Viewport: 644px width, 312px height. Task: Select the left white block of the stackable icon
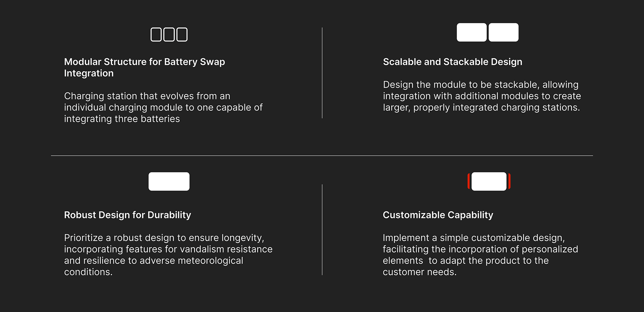[472, 33]
